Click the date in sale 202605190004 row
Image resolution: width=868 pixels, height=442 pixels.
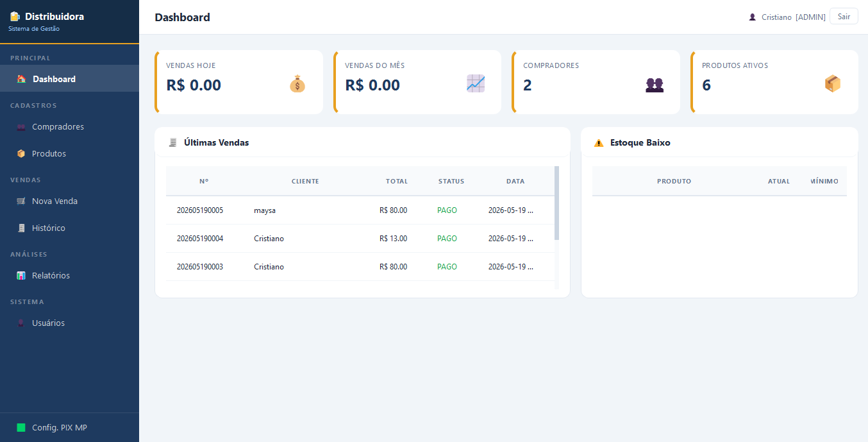[x=511, y=239]
